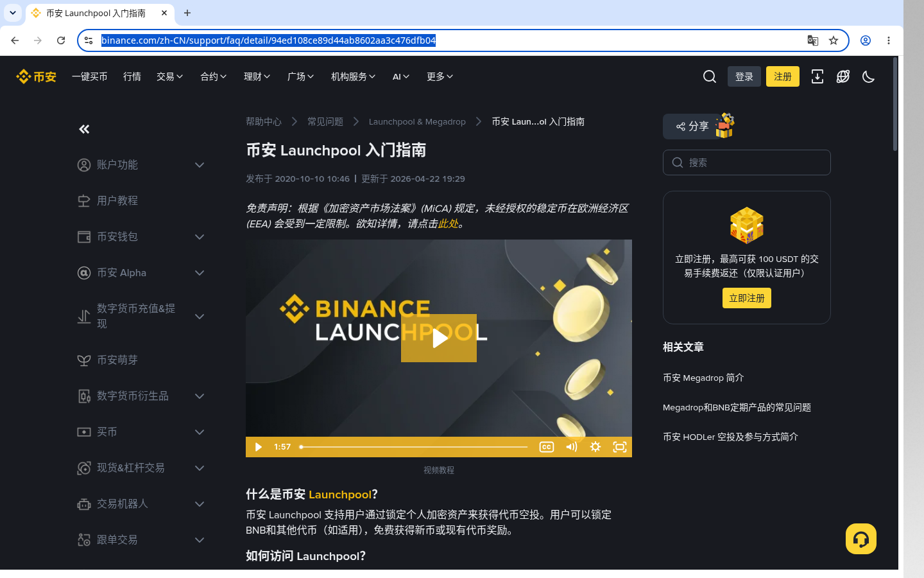The width and height of the screenshot is (924, 578).
Task: View site information icon in address bar
Action: click(x=89, y=40)
